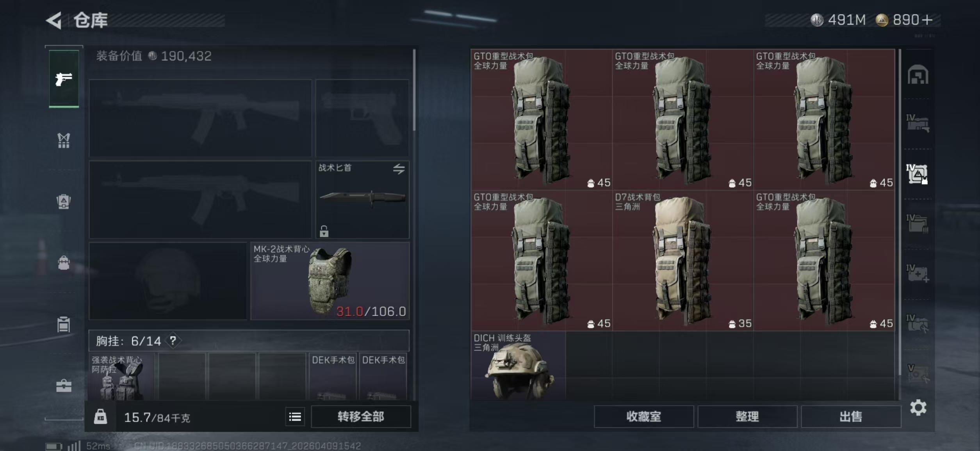Show chest rig help question mark
Screen dimensions: 980x451
pos(173,341)
